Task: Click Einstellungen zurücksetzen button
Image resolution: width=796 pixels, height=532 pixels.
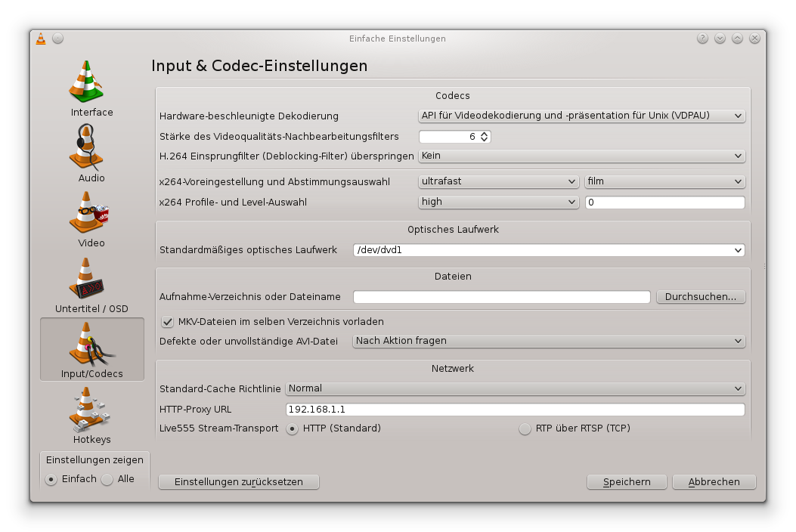Action: pos(238,482)
